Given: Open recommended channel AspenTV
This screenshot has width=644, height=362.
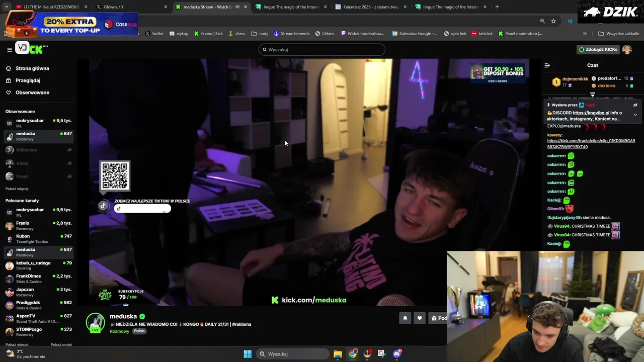Looking at the screenshot, I should click(38, 319).
